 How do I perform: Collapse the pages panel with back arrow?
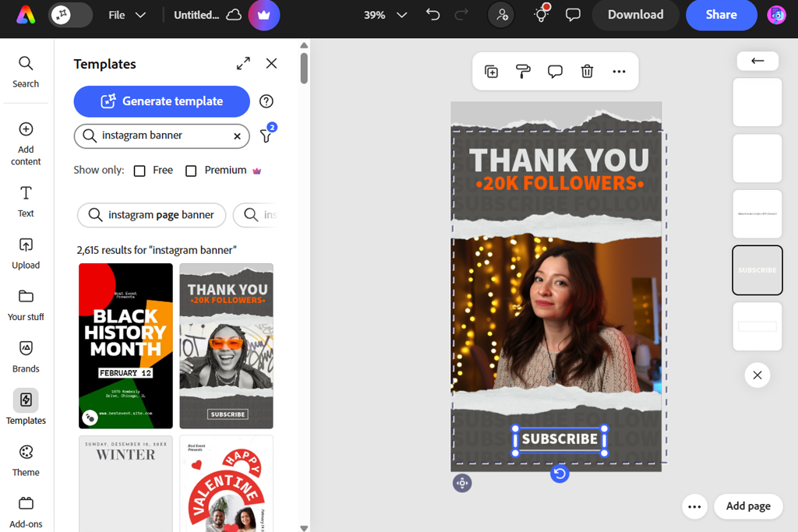click(757, 61)
